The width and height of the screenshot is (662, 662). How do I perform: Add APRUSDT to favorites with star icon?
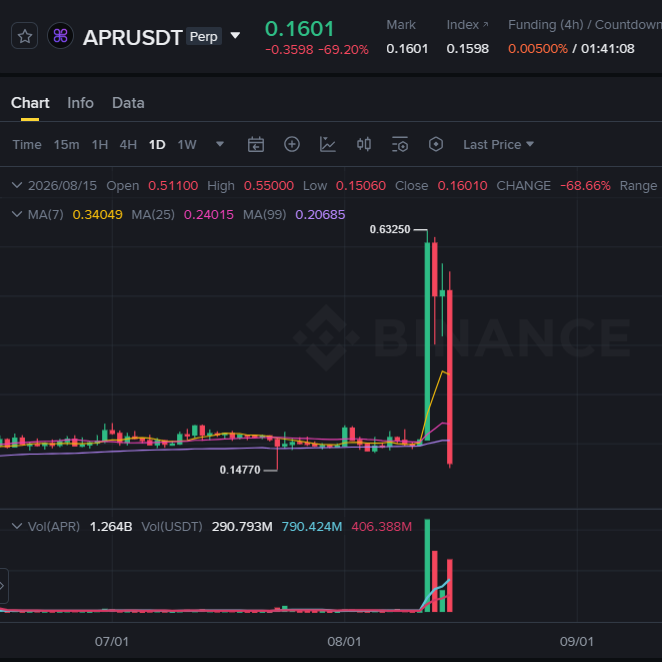point(24,36)
